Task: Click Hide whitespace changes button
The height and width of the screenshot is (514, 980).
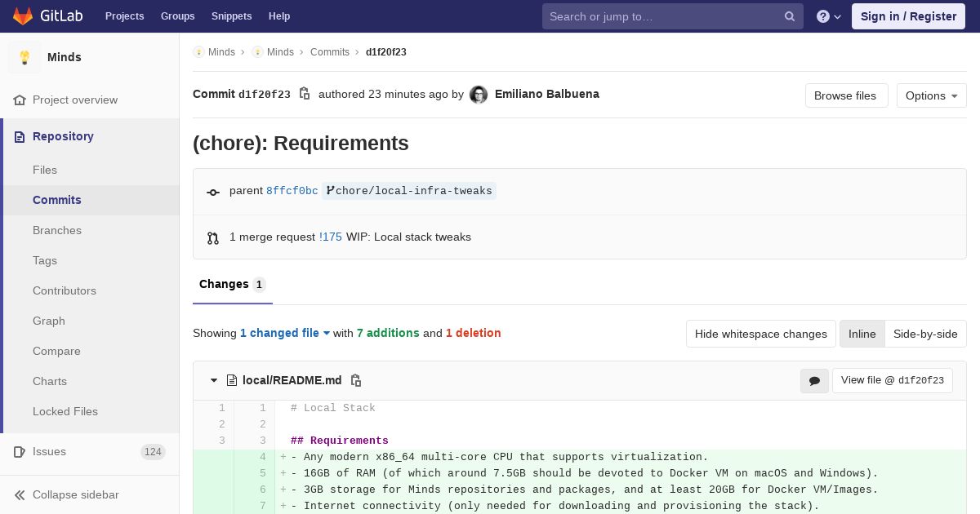Action: tap(761, 334)
